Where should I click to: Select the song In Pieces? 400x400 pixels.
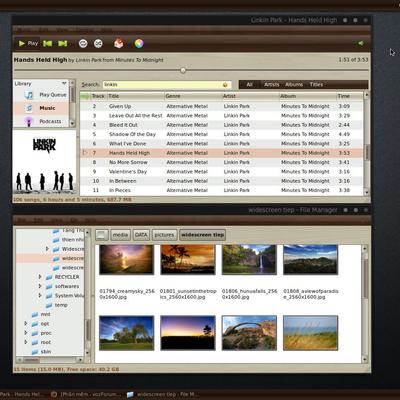[x=222, y=190]
